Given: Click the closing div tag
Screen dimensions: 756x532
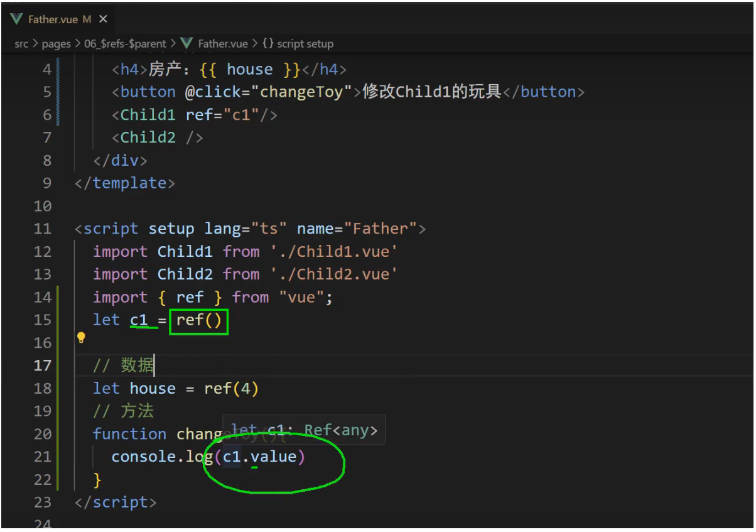Looking at the screenshot, I should pos(121,160).
